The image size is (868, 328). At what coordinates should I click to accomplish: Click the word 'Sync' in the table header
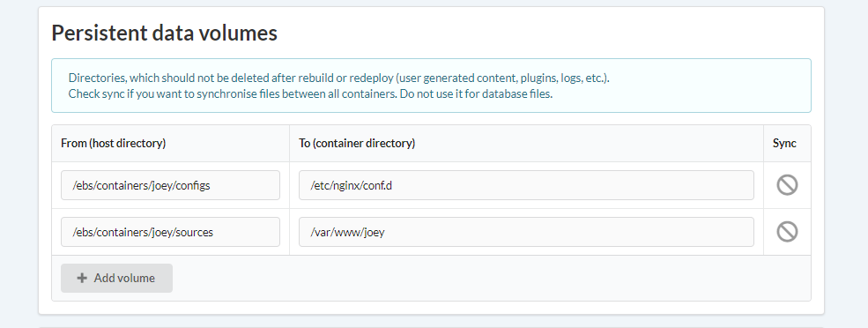pos(784,143)
